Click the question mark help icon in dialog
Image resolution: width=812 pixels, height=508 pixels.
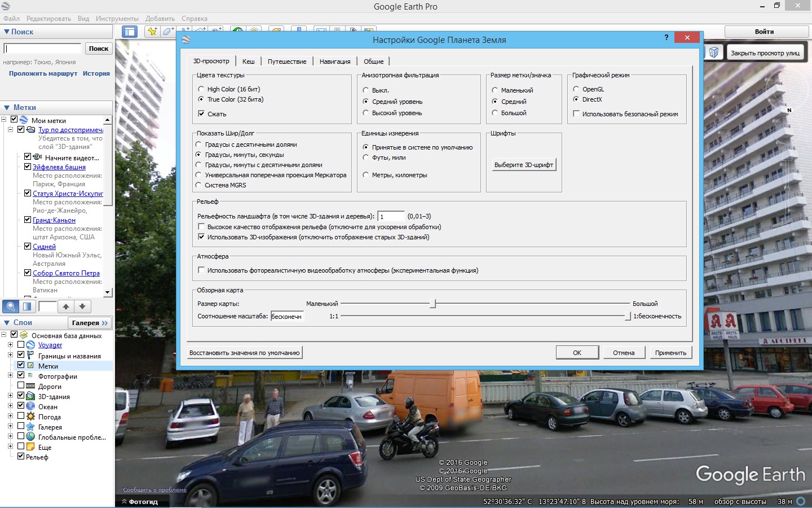pyautogui.click(x=667, y=38)
